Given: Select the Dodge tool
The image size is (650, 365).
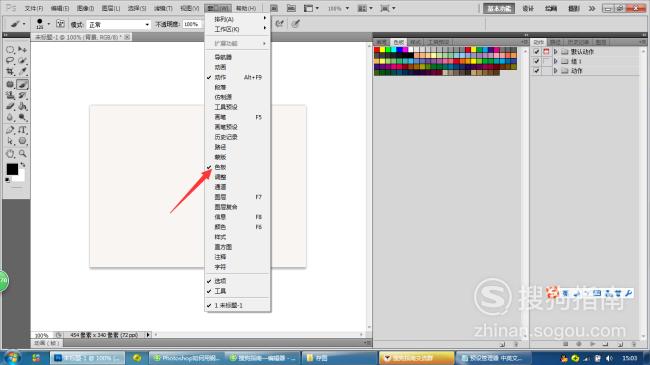Looking at the screenshot, I should tap(22, 117).
